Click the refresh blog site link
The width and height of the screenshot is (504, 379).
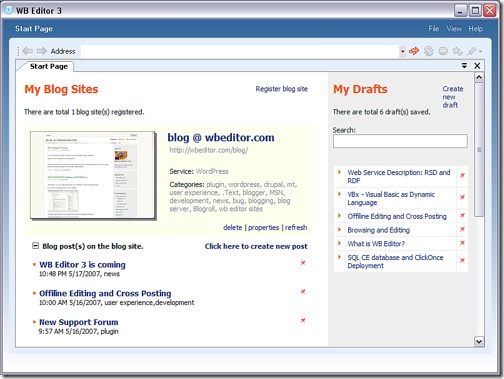pyautogui.click(x=296, y=227)
